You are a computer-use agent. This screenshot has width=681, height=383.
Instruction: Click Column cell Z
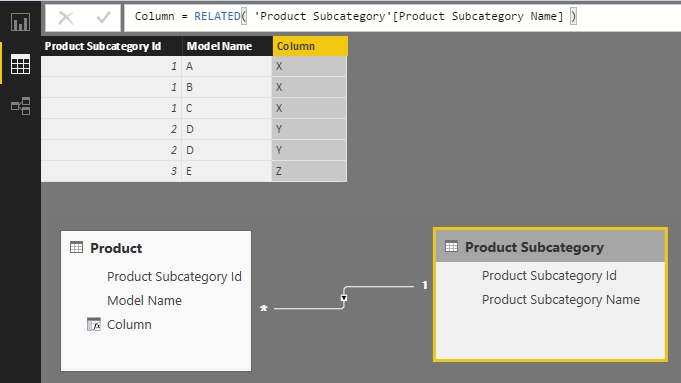(309, 171)
